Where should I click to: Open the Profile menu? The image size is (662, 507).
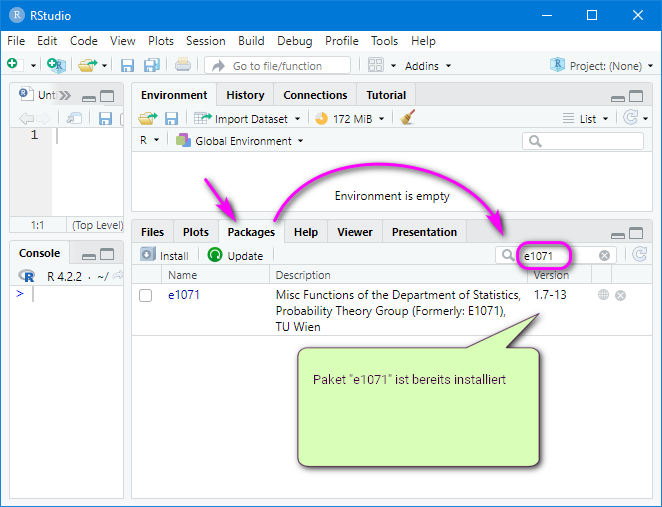342,41
